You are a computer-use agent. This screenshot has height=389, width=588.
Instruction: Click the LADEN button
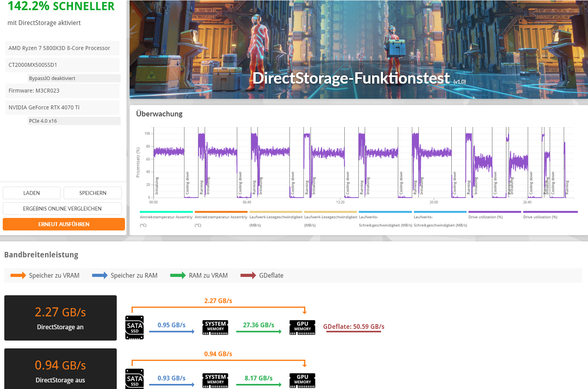pos(32,193)
